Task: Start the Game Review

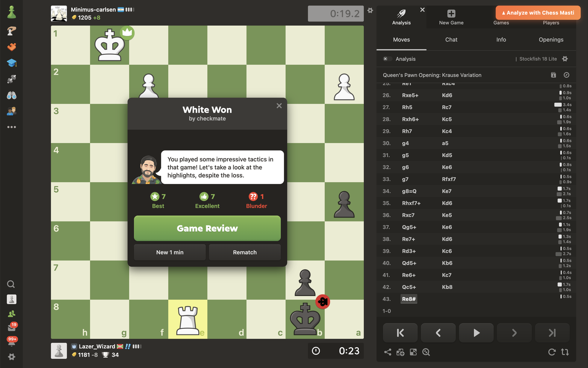Action: point(207,228)
